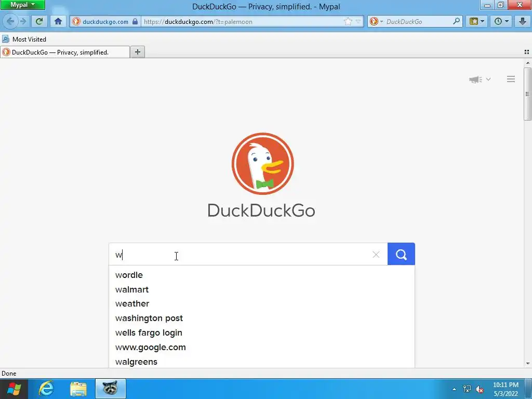This screenshot has width=532, height=399.
Task: Click the scrollbar up arrow
Action: (528, 63)
